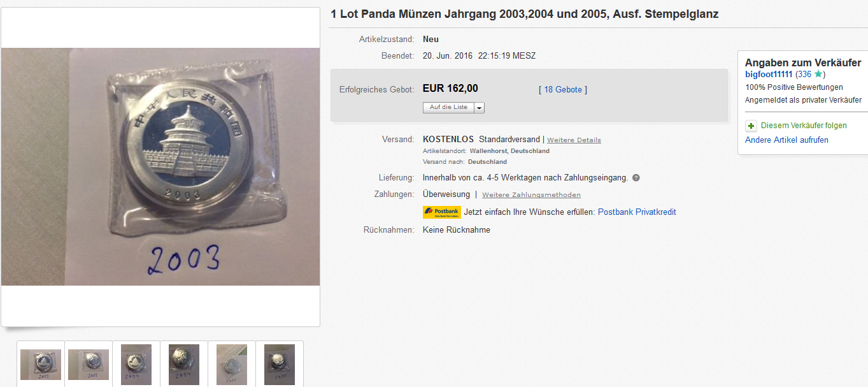Select the first 2003 coin thumbnail
This screenshot has width=868, height=387.
pyautogui.click(x=41, y=364)
